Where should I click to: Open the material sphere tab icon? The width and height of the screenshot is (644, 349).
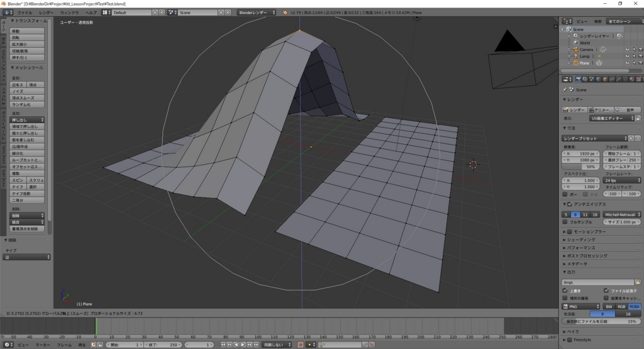click(x=631, y=79)
